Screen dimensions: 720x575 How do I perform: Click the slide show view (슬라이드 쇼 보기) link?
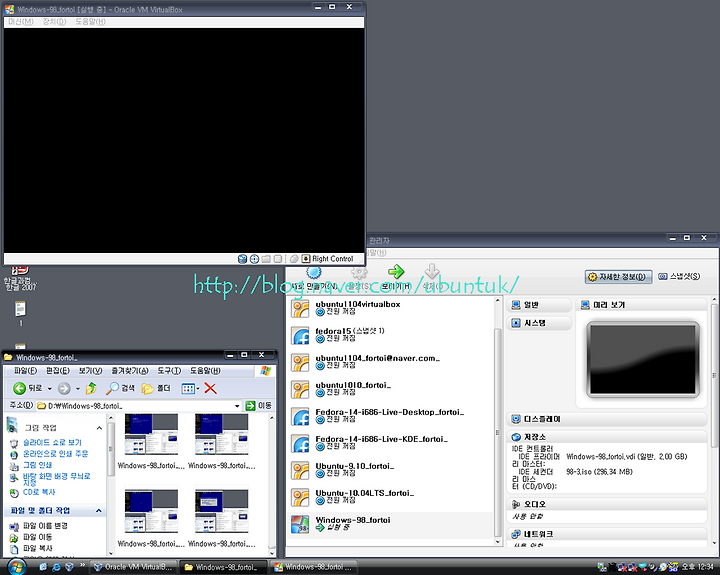click(52, 443)
